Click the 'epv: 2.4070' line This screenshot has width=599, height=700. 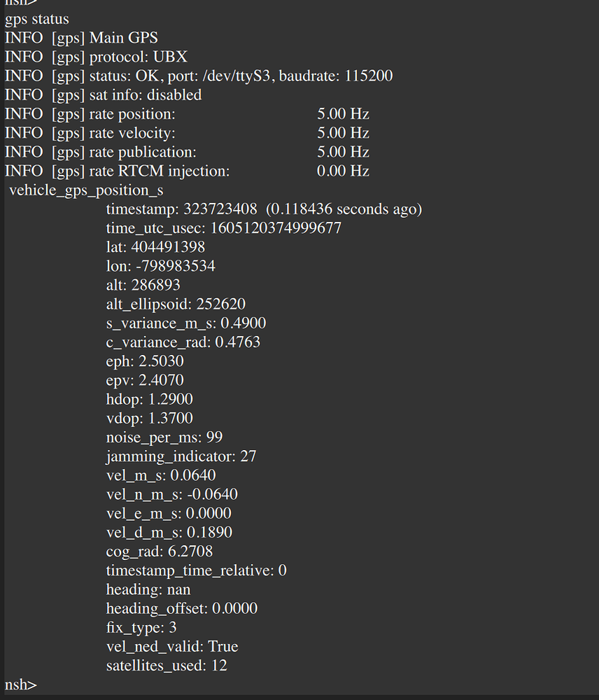[x=145, y=381]
